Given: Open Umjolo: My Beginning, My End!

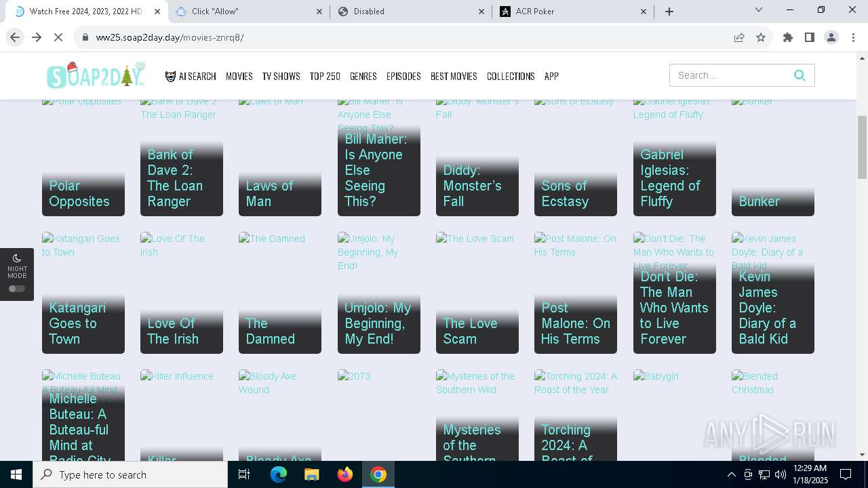Looking at the screenshot, I should (379, 293).
